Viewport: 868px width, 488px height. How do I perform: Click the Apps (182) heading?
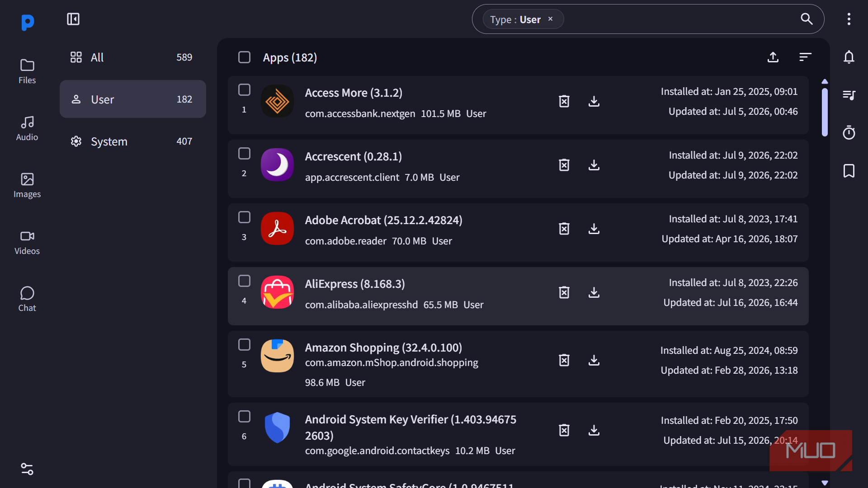(290, 57)
